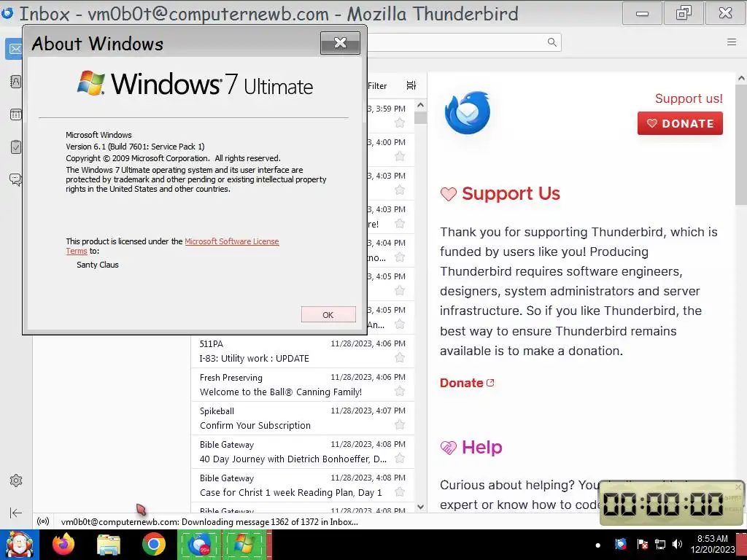
Task: Open the Tasks space in Thunderbird sidebar
Action: coord(16,147)
